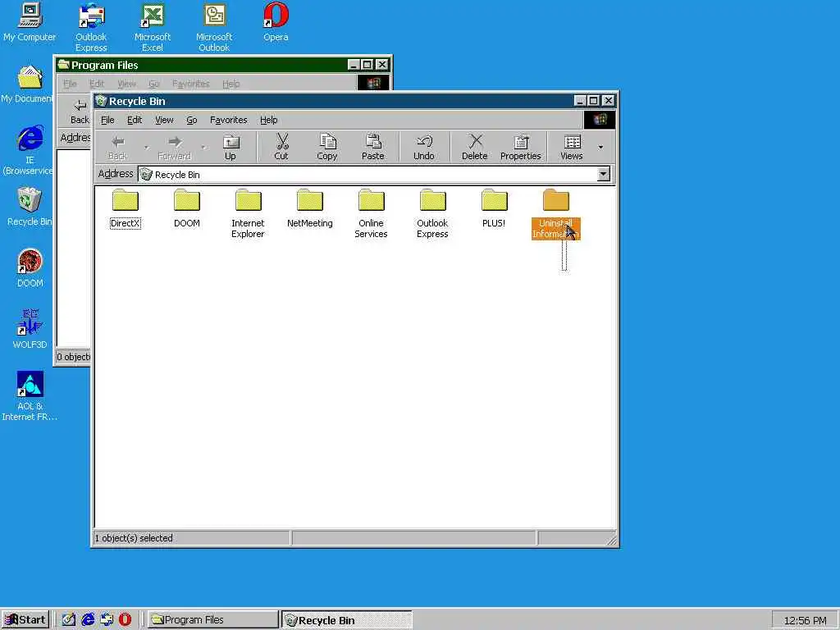This screenshot has height=630, width=840.
Task: Select the NetMeeting folder
Action: tap(309, 209)
